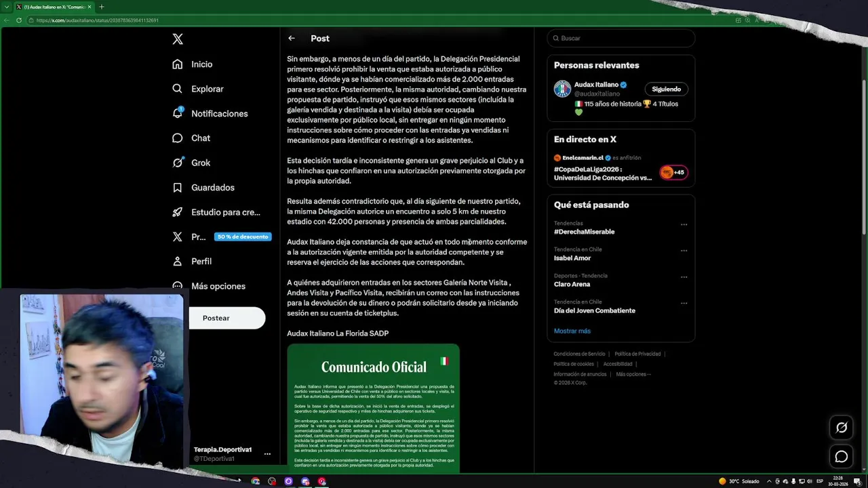Open more options for Claro Arena trend
This screenshot has width=868, height=488.
(684, 277)
